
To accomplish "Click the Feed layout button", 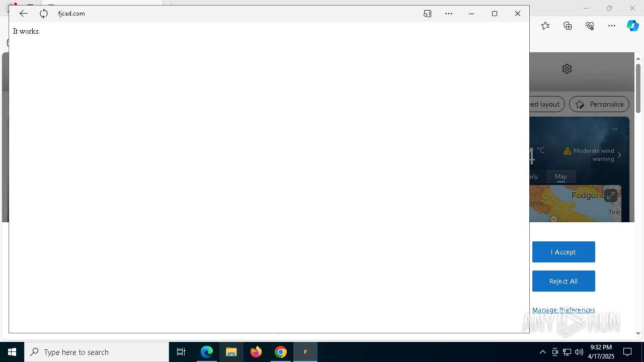I will tap(547, 104).
